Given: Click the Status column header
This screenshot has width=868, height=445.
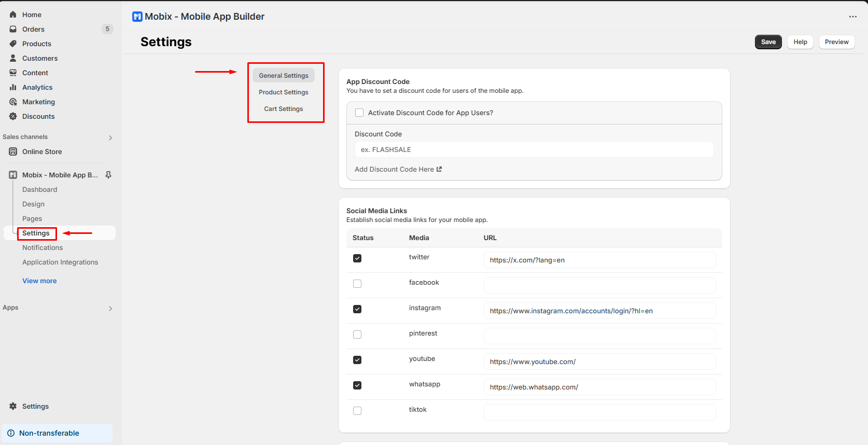Looking at the screenshot, I should [x=363, y=238].
